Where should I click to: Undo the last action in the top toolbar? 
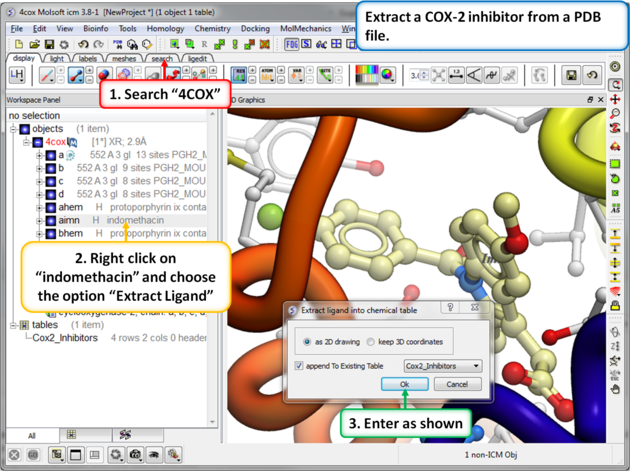click(x=83, y=44)
